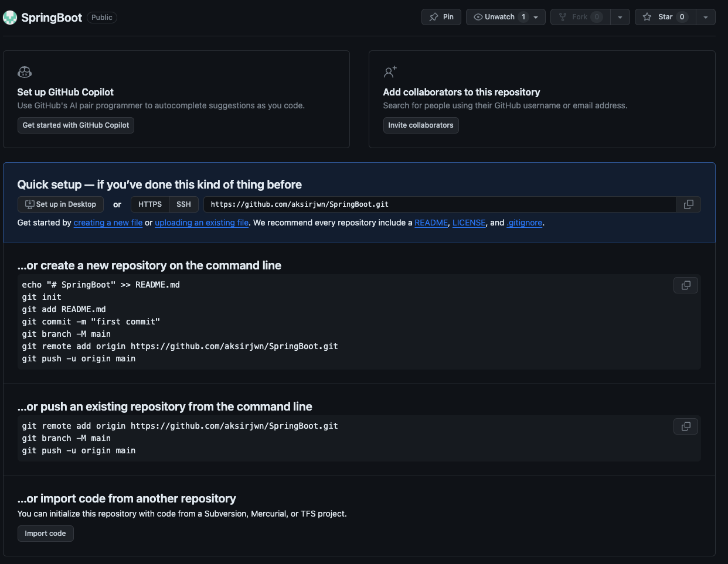Click the copy icon for repository URL

[689, 204]
